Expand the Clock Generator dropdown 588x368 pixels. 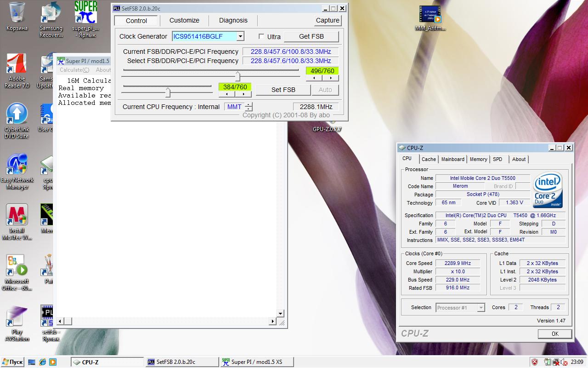tap(240, 36)
